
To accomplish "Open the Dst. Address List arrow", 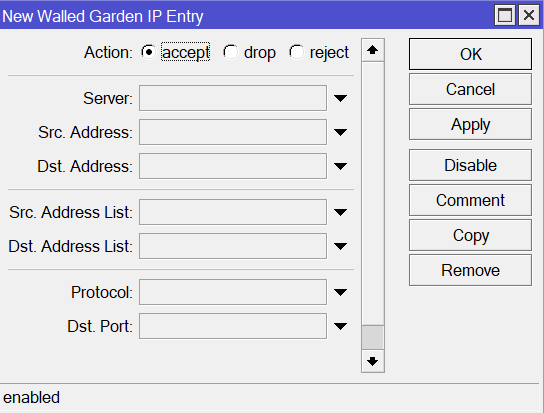I will pyautogui.click(x=340, y=246).
